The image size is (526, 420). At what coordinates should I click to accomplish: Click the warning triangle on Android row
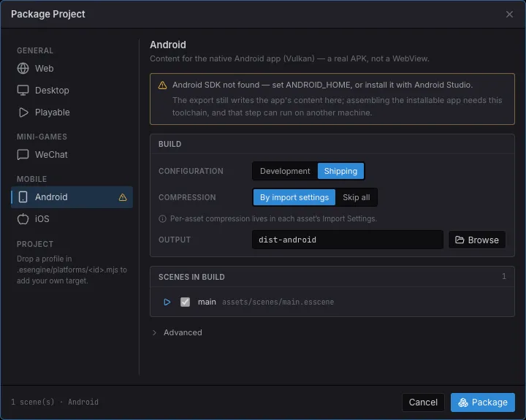[123, 197]
